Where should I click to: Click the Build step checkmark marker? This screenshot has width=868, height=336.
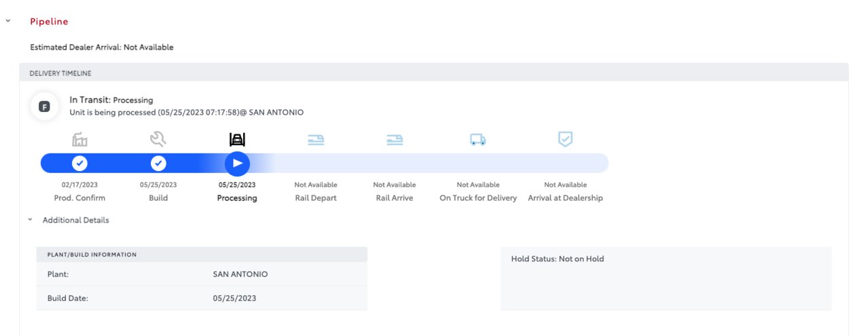158,163
